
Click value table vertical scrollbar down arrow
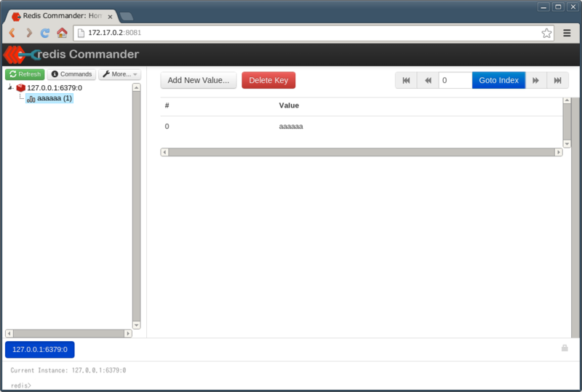pyautogui.click(x=567, y=144)
